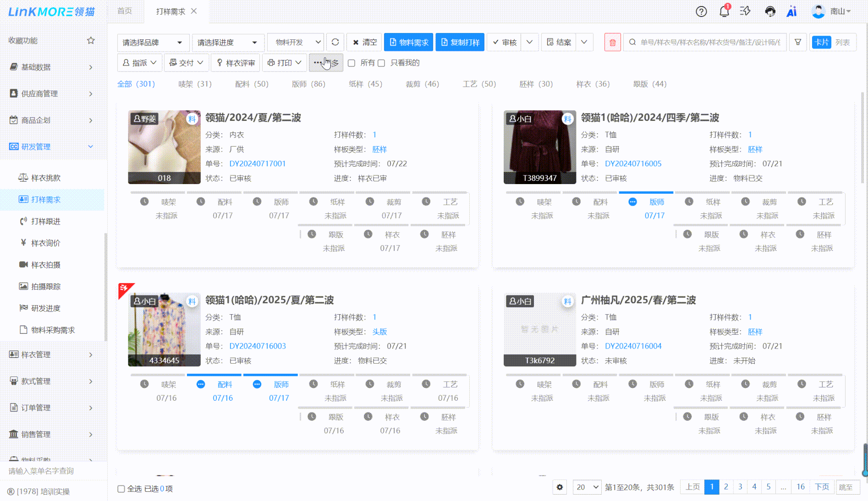The width and height of the screenshot is (868, 501).
Task: Expand the page size dropdown showing 20
Action: (587, 487)
